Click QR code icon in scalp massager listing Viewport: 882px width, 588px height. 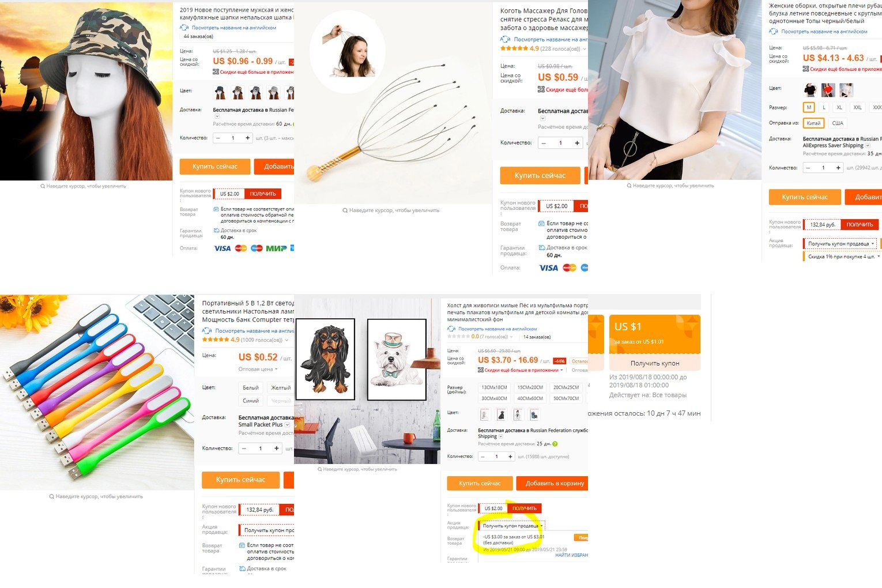coord(541,89)
